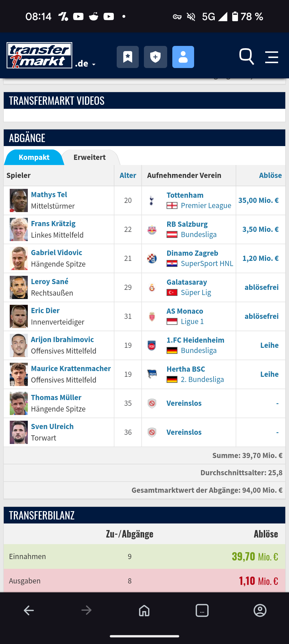
Task: Expand the .de country domain dropdown
Action: 85,64
